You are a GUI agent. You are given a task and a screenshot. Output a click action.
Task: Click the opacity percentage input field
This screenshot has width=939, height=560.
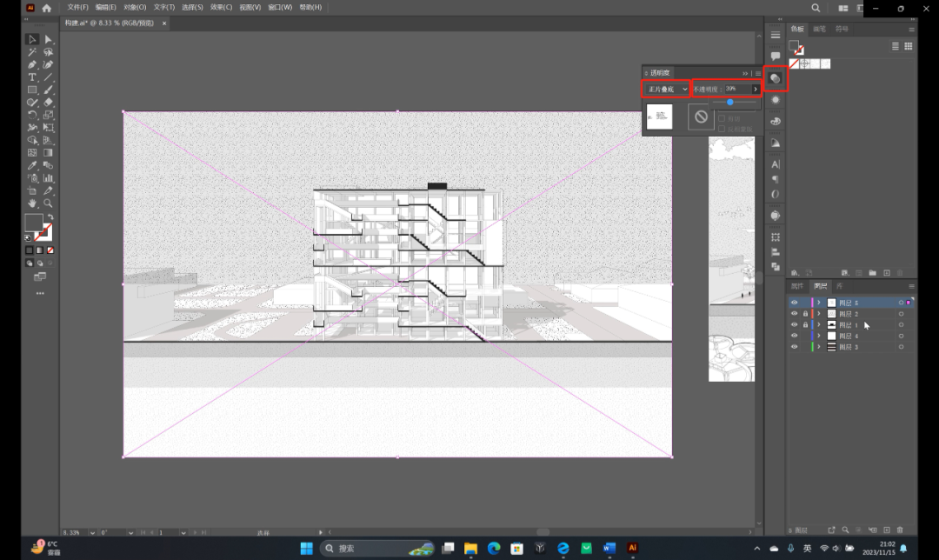click(737, 89)
